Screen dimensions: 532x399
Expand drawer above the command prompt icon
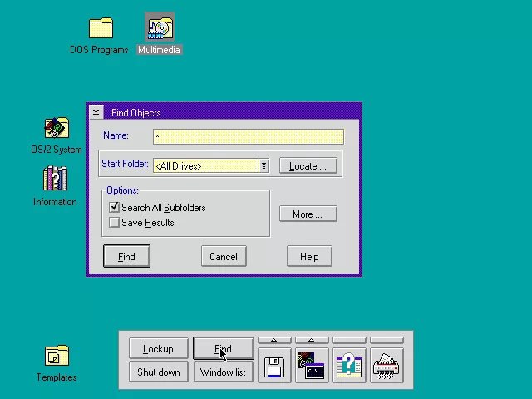click(x=312, y=340)
